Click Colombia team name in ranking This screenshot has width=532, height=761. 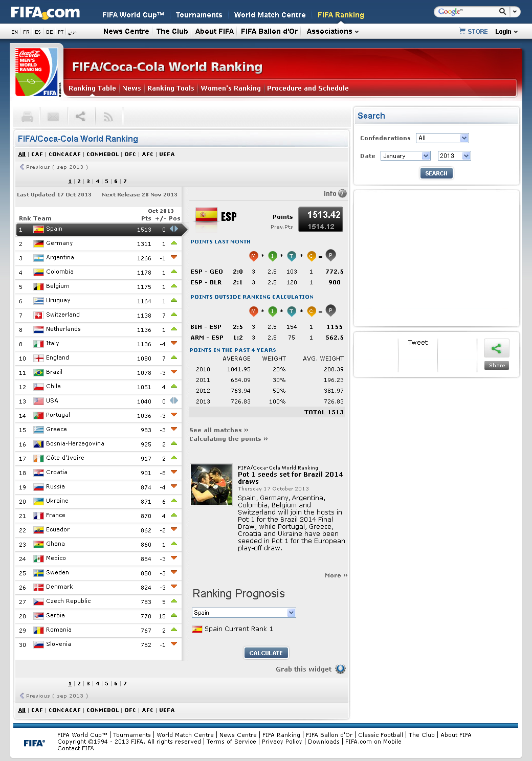(x=60, y=272)
